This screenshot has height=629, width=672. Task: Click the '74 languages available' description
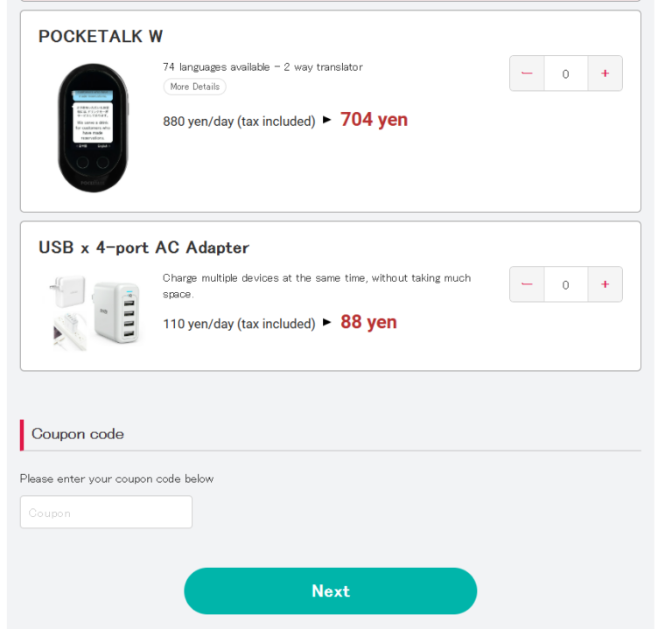click(x=262, y=67)
